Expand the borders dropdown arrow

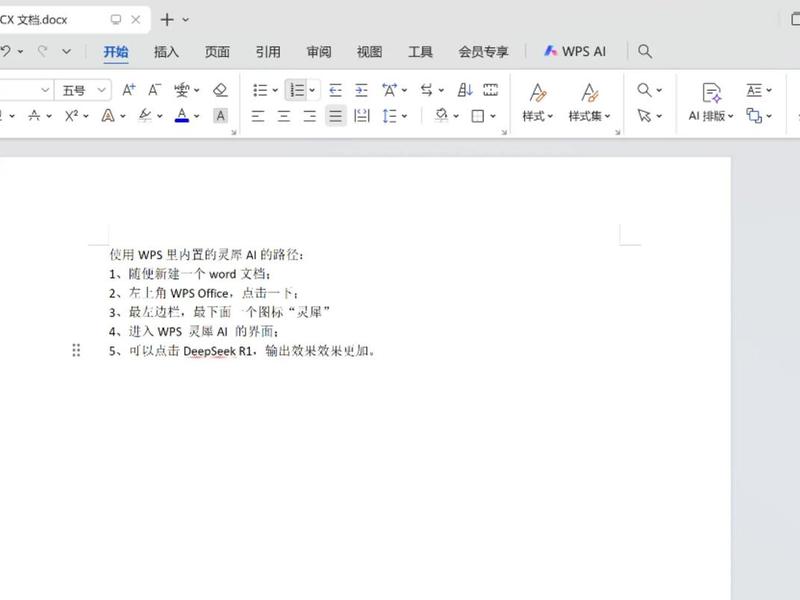(493, 116)
